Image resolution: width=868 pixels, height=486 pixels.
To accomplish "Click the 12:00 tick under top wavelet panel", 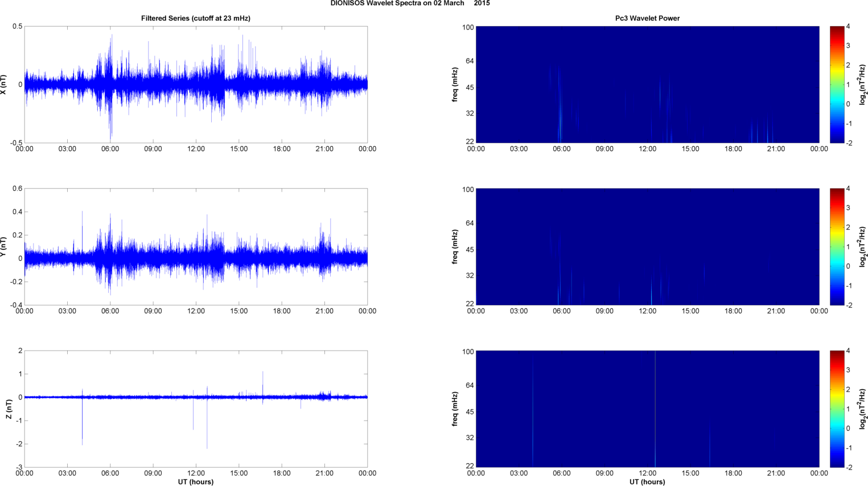I will (x=648, y=149).
